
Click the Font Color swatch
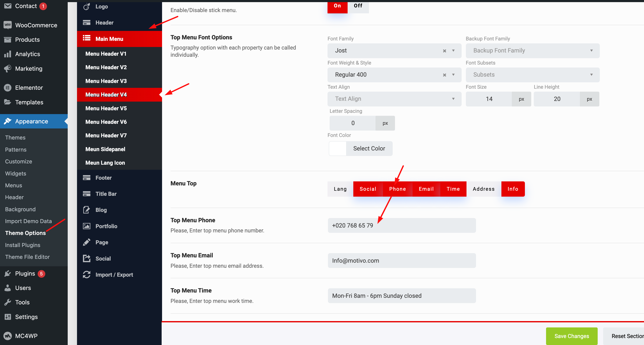point(337,148)
